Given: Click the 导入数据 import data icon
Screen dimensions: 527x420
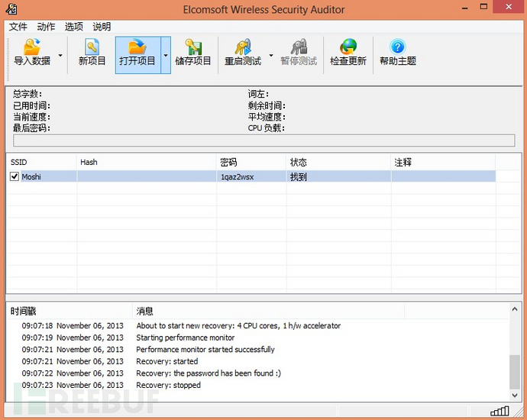Looking at the screenshot, I should [x=32, y=47].
